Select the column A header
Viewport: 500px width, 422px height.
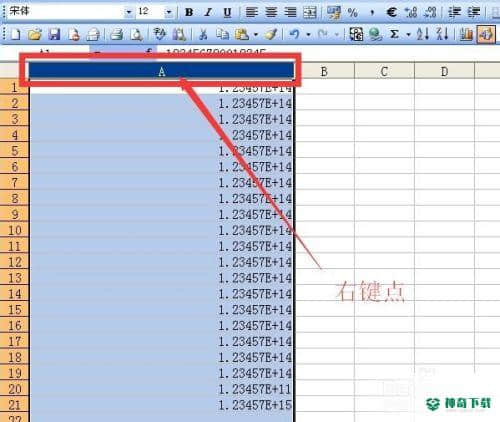(162, 71)
